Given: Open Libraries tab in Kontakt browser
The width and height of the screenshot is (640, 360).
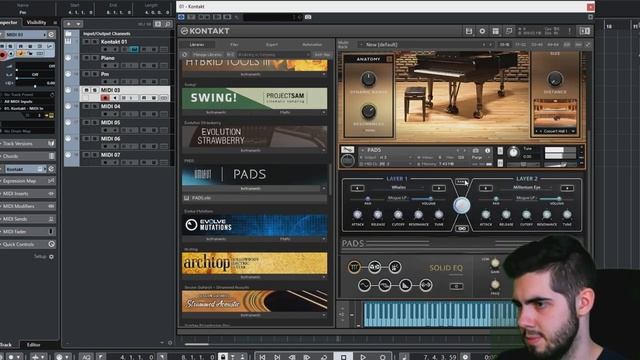Looking at the screenshot, I should pos(197,44).
